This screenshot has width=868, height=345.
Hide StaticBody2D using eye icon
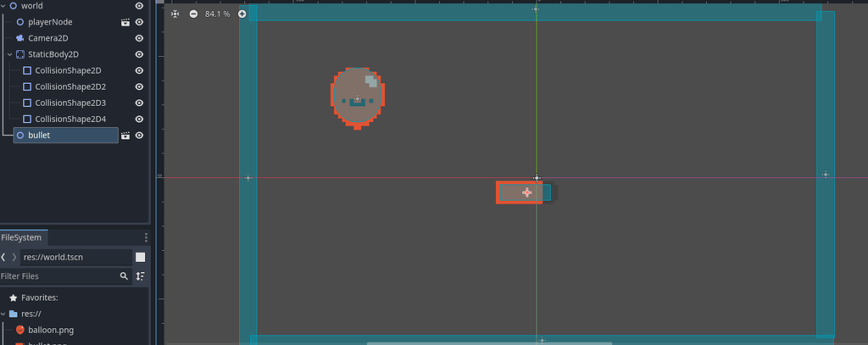140,54
